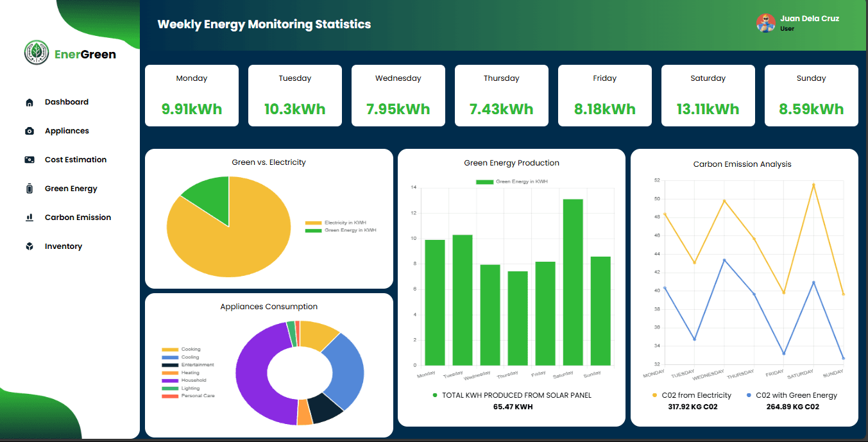Open the Inventory menu item
The width and height of the screenshot is (868, 442).
coord(64,246)
